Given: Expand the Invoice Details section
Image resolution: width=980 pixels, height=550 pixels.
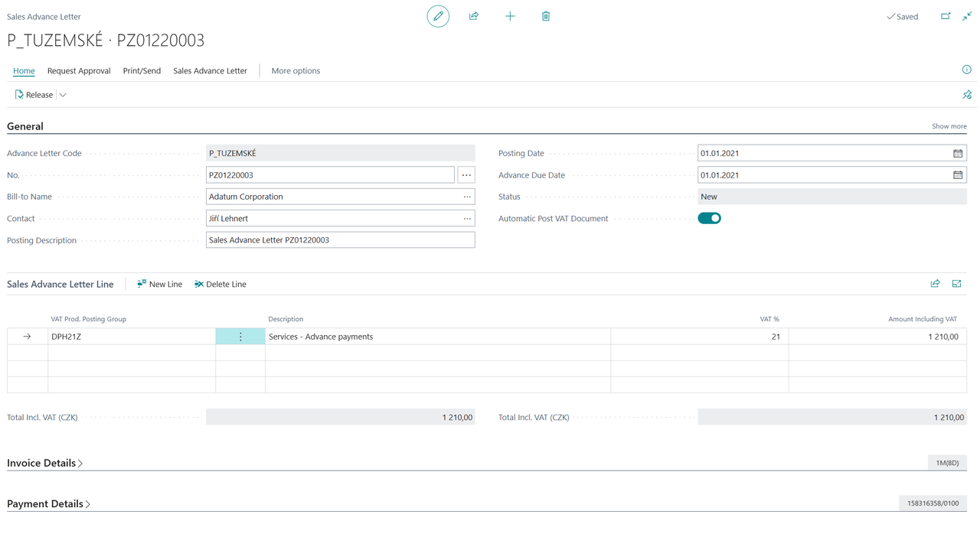Looking at the screenshot, I should tap(45, 463).
